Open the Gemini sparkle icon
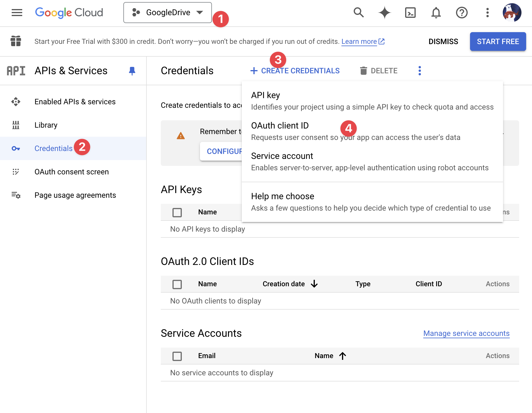 coord(385,13)
